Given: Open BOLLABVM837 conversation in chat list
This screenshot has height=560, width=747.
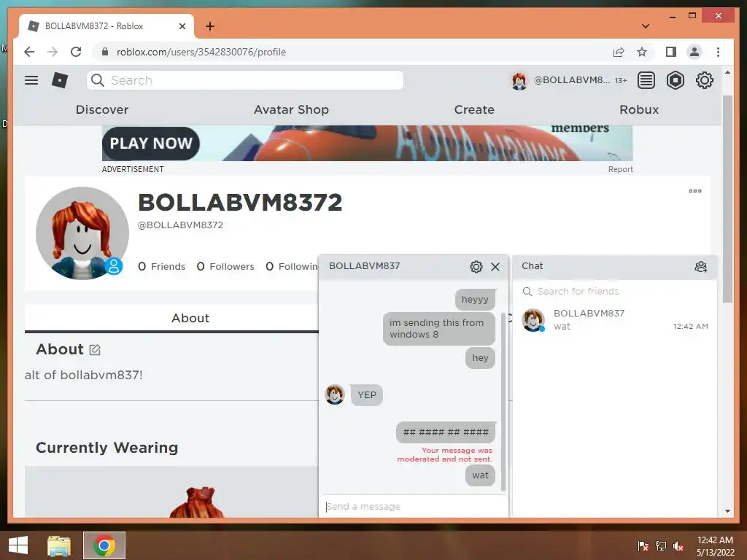Looking at the screenshot, I should (614, 319).
